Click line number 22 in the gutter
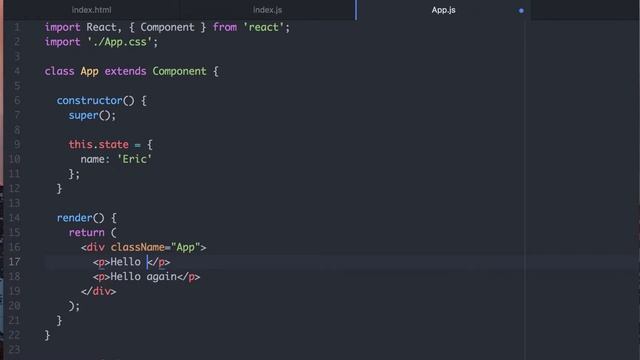 coord(14,335)
